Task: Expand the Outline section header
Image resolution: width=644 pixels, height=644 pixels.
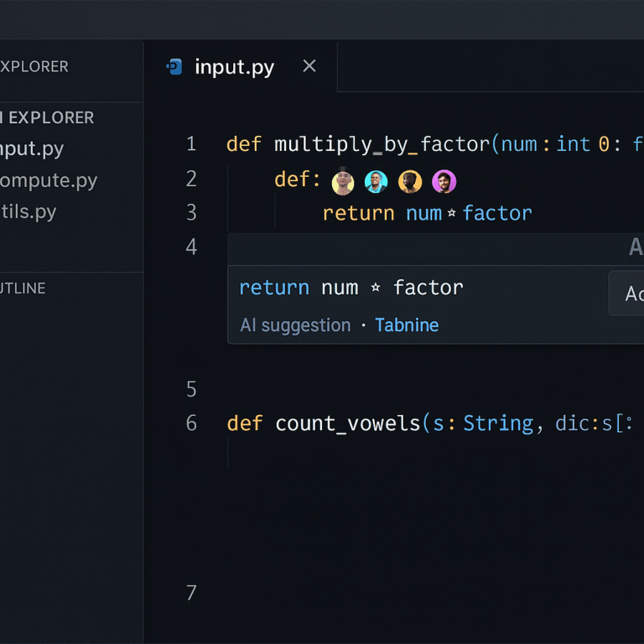Action: click(23, 288)
